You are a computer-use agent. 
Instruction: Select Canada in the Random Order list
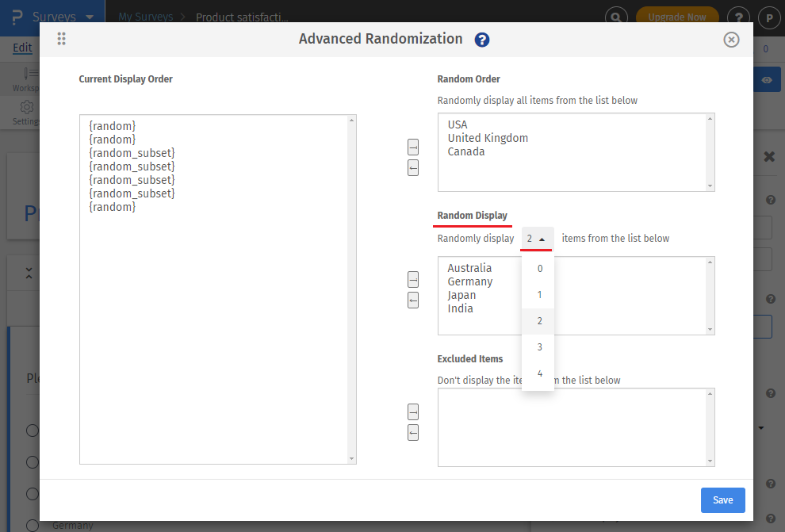pos(467,151)
